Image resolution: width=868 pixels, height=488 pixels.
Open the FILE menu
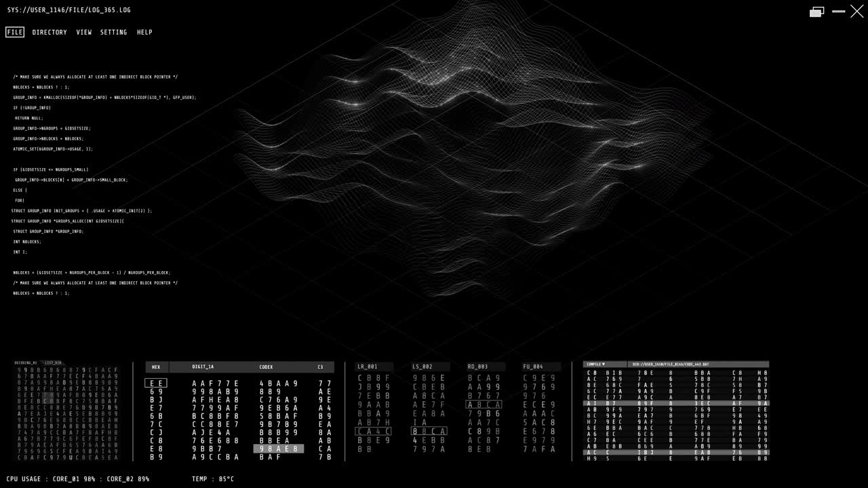coord(14,32)
